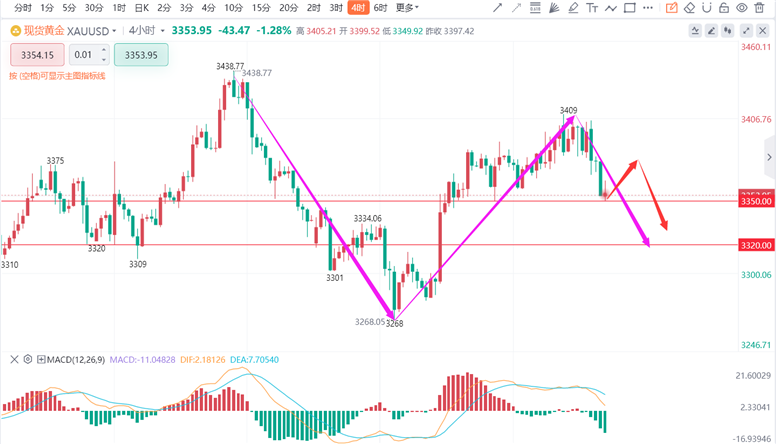Click the -1.28% change value
The width and height of the screenshot is (777, 444).
click(x=274, y=31)
